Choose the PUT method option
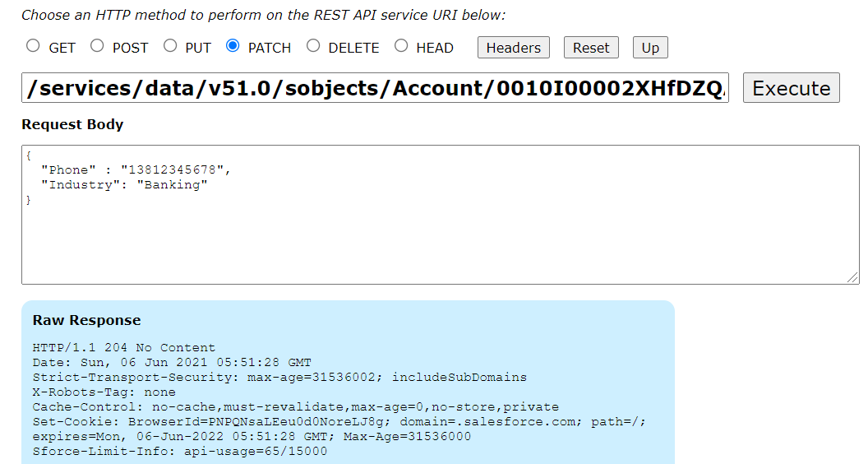Viewport: 868px width, 464px height. [170, 46]
